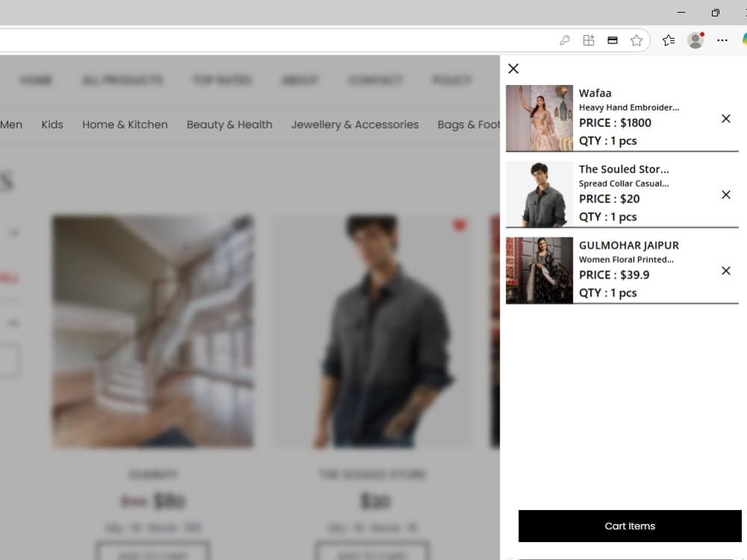Click Heavy Hand Embroider... description text
Viewport: 747px width, 560px height.
(629, 108)
